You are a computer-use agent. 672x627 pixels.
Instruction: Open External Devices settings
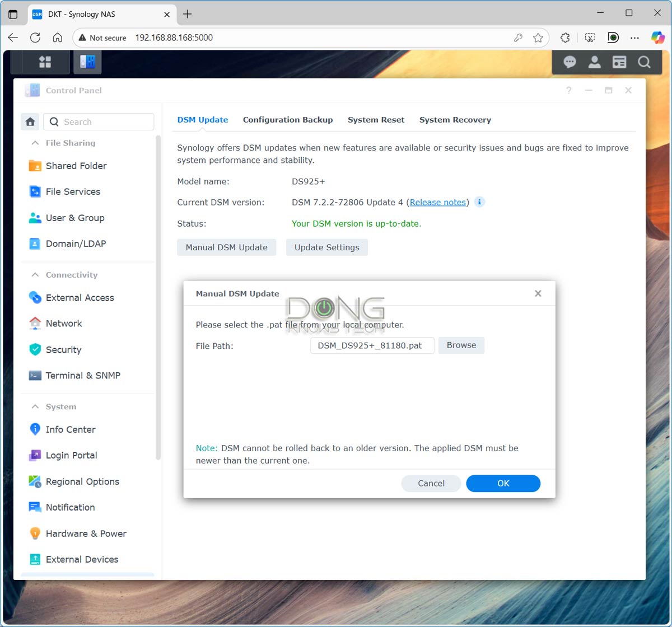(82, 559)
